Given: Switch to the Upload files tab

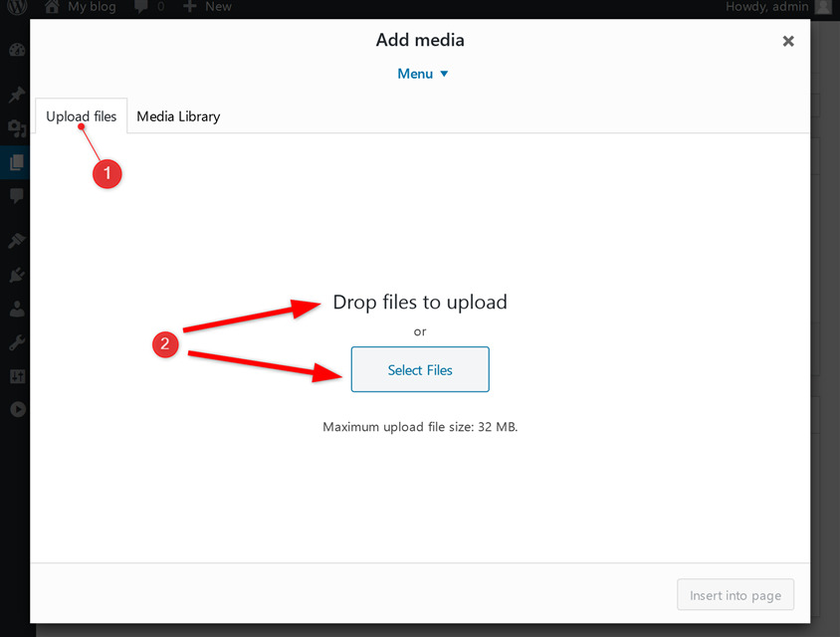Looking at the screenshot, I should tap(81, 115).
